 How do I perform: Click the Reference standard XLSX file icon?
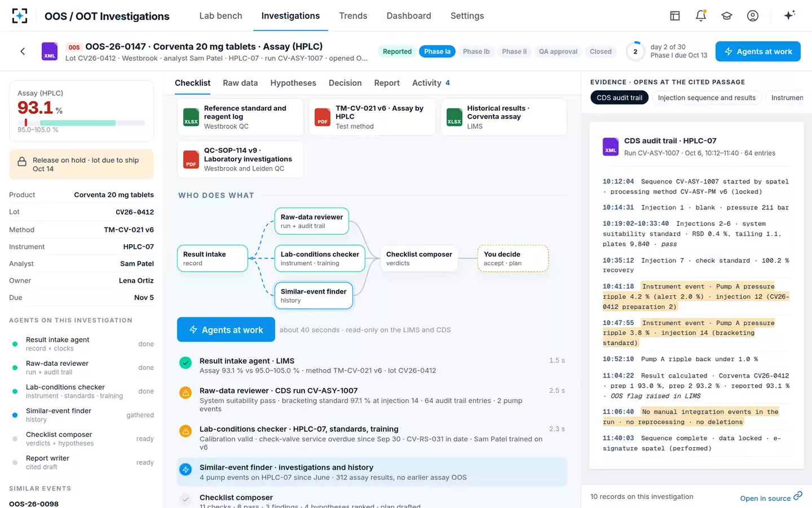tap(191, 117)
